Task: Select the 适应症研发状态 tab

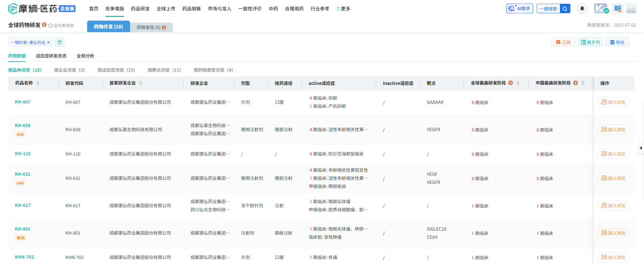Action: (x=51, y=56)
